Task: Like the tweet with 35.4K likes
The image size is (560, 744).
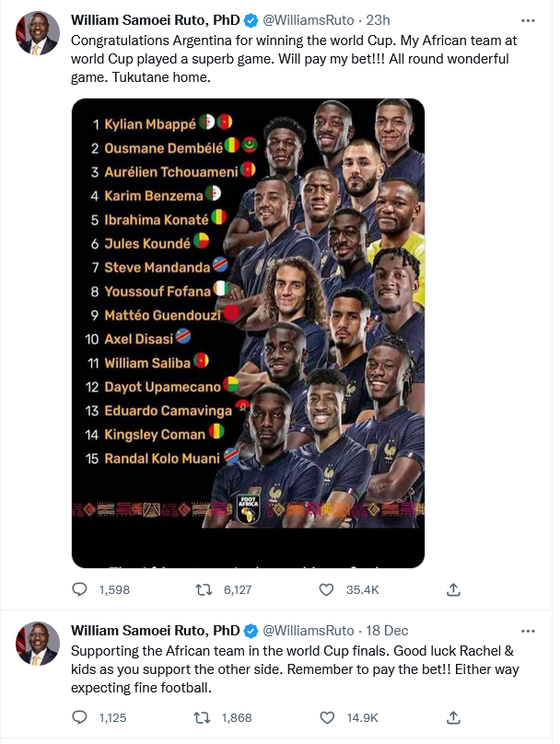Action: click(x=326, y=590)
